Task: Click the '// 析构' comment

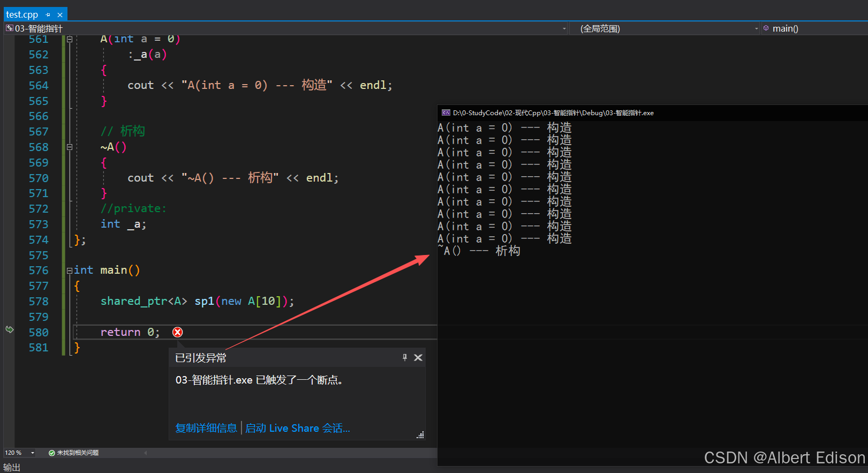Action: (x=123, y=131)
